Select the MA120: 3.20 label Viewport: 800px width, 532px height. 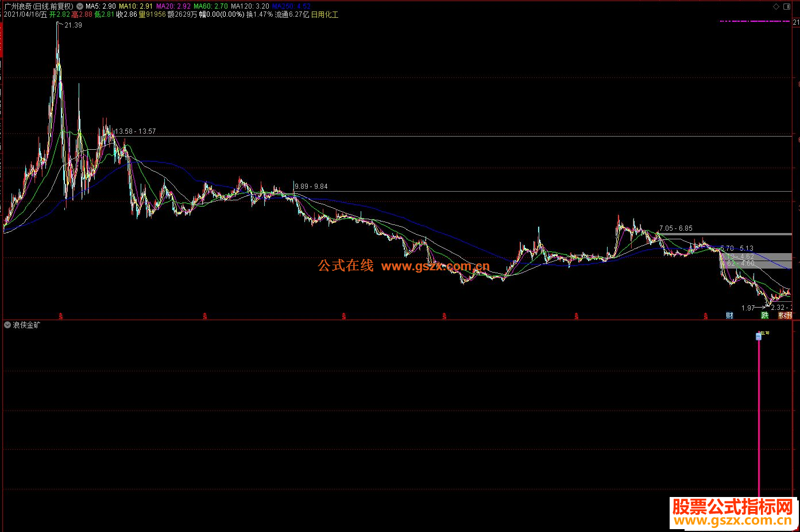tap(250, 6)
